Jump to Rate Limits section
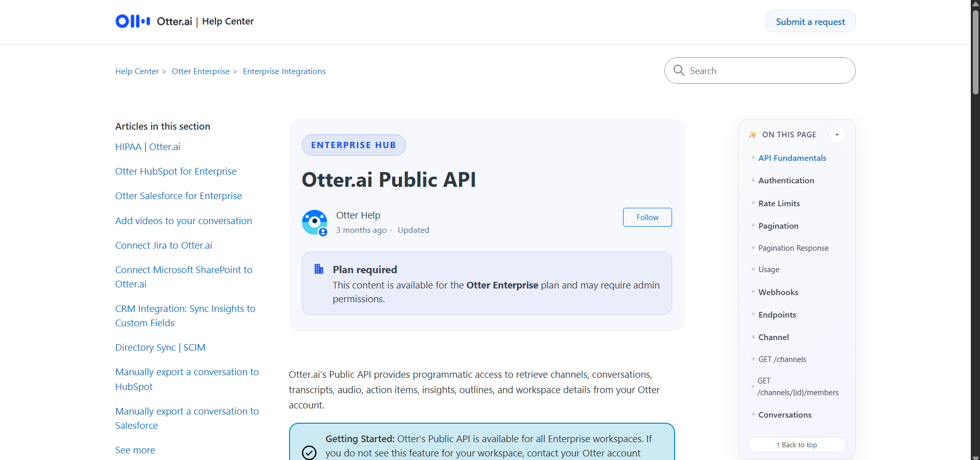 coord(779,204)
